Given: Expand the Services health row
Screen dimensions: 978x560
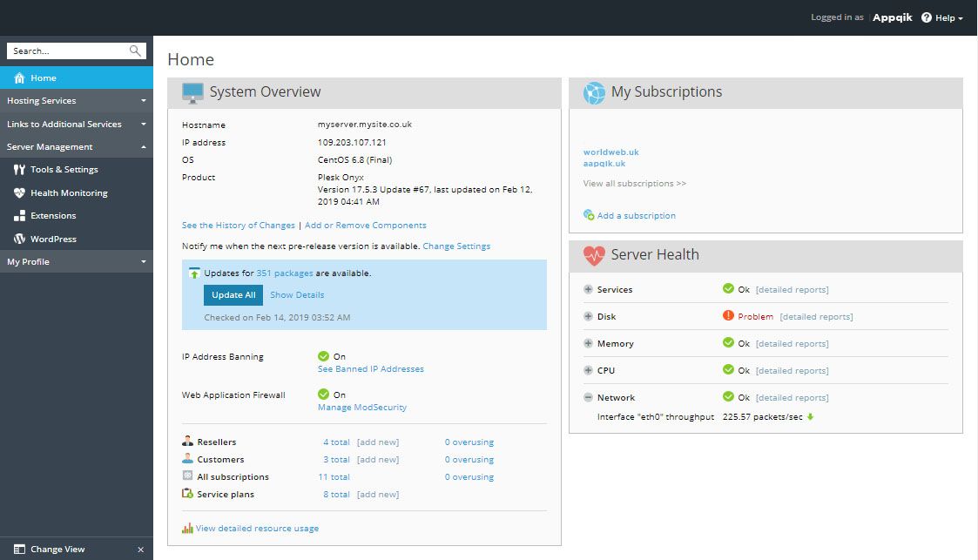Looking at the screenshot, I should point(588,290).
